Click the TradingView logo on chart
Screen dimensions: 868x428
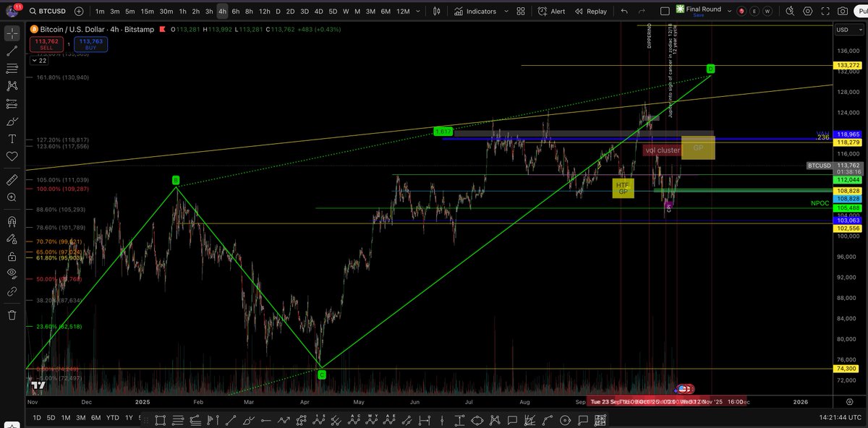tap(39, 385)
